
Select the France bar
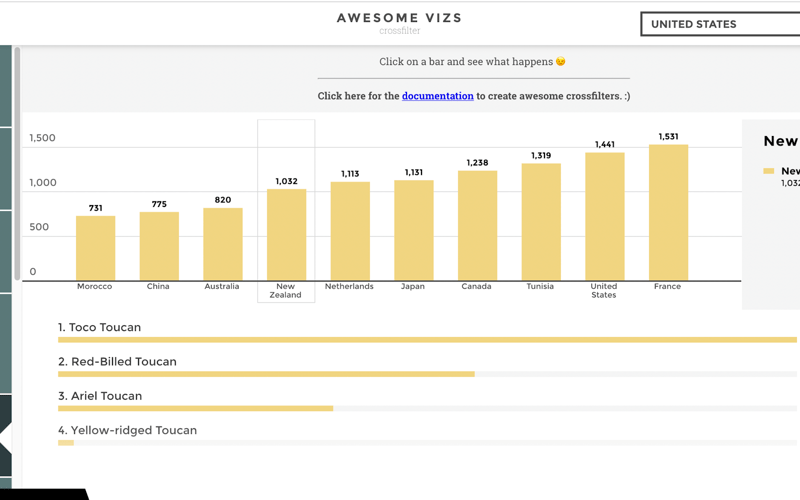668,212
